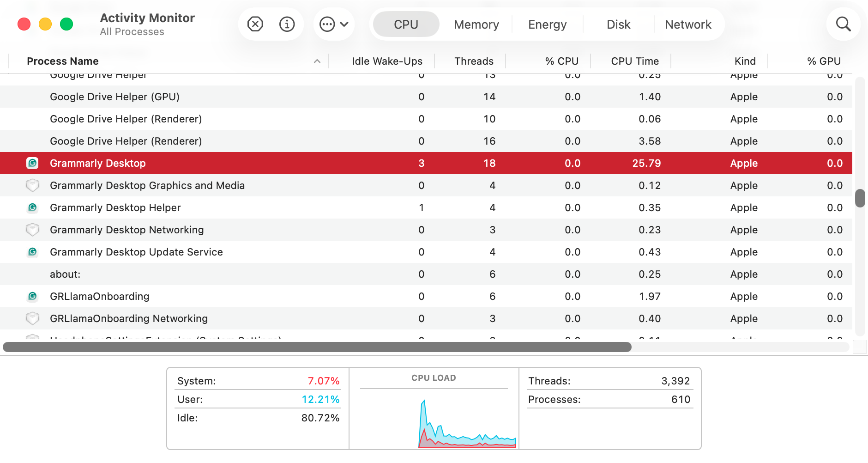
Task: Click the sort caret on Process Name column
Action: [x=317, y=61]
